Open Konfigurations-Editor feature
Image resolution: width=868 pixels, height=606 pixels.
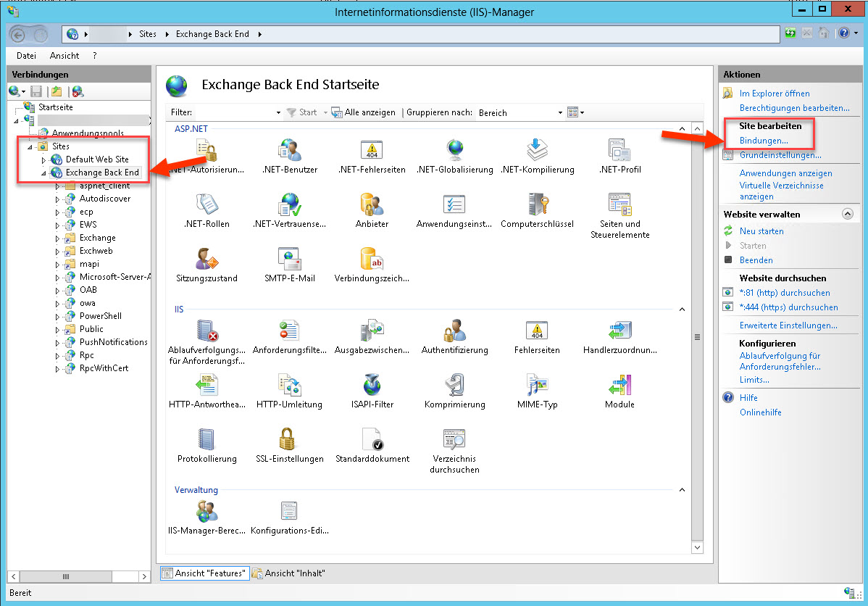(290, 518)
